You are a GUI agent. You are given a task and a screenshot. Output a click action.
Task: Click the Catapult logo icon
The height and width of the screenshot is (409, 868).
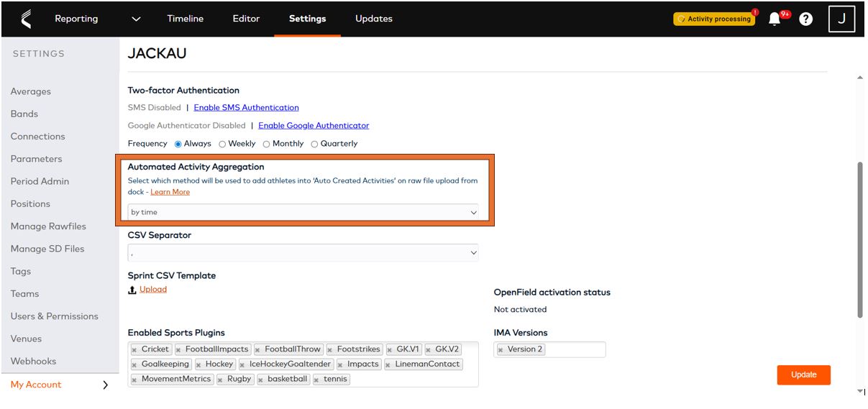click(27, 19)
